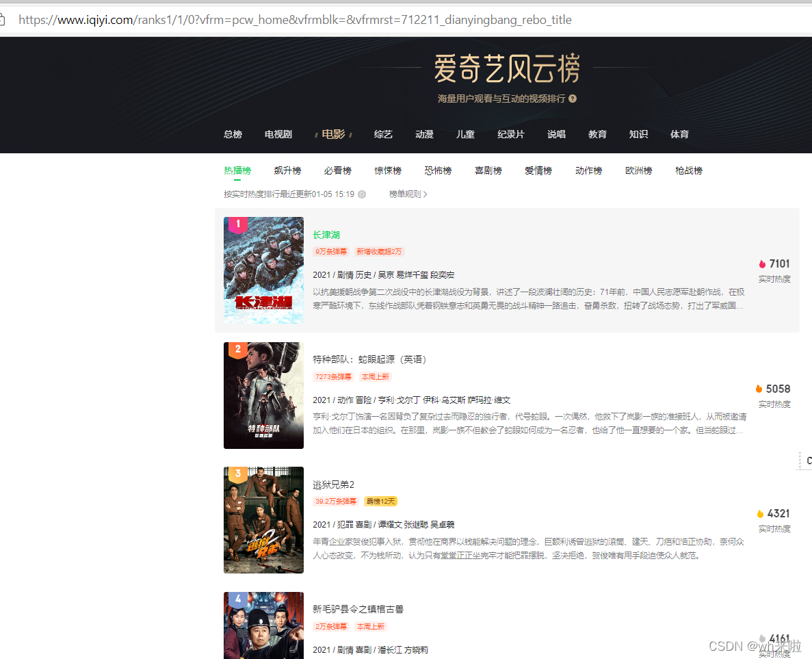
Task: Select the 电影 category tab
Action: (x=334, y=134)
